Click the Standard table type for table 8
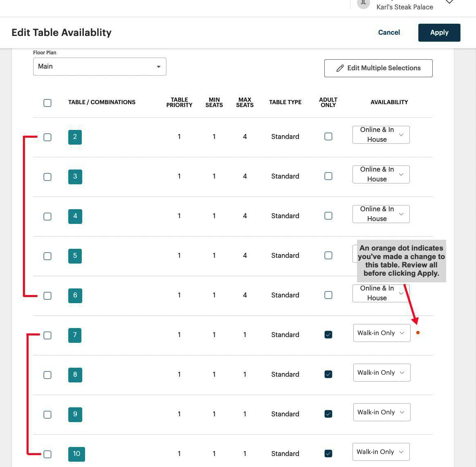This screenshot has width=476, height=467. (x=285, y=374)
